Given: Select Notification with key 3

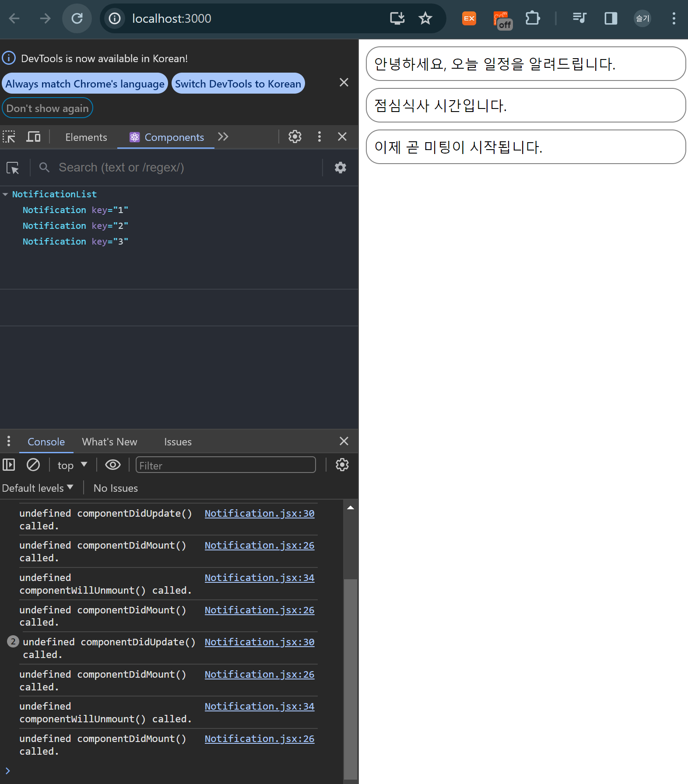Looking at the screenshot, I should click(75, 241).
